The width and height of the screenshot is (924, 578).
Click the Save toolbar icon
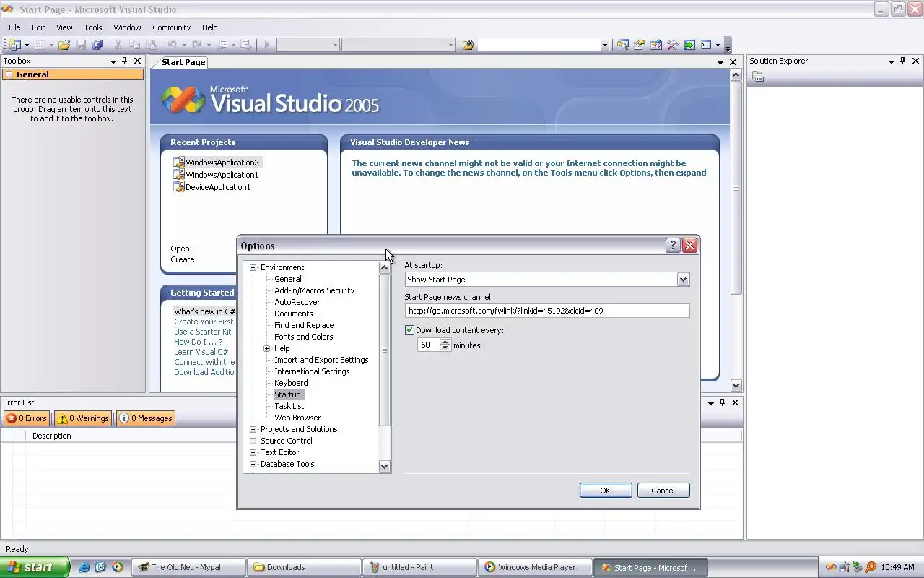pos(81,45)
